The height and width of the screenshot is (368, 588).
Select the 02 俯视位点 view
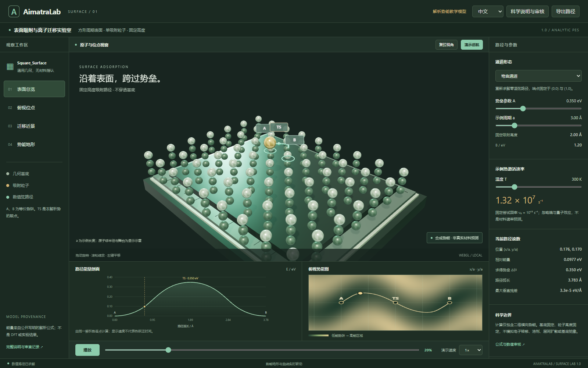pos(34,107)
